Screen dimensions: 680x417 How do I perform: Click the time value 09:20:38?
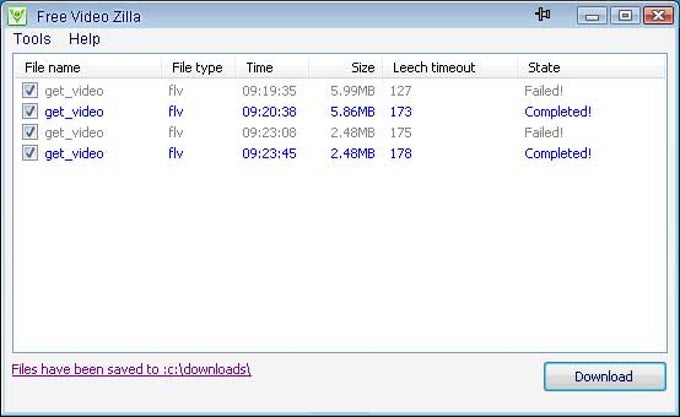269,112
